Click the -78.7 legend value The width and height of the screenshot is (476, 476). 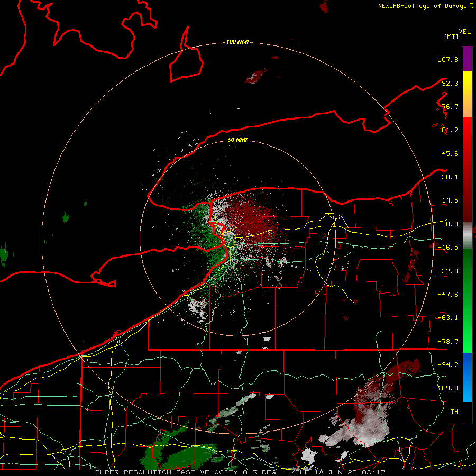pyautogui.click(x=448, y=342)
